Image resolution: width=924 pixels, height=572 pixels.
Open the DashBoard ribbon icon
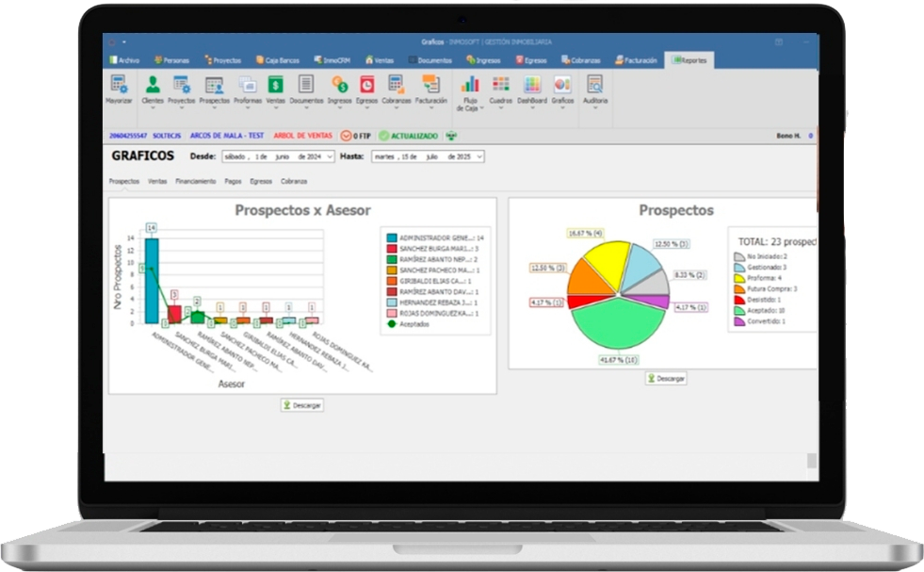tap(532, 85)
